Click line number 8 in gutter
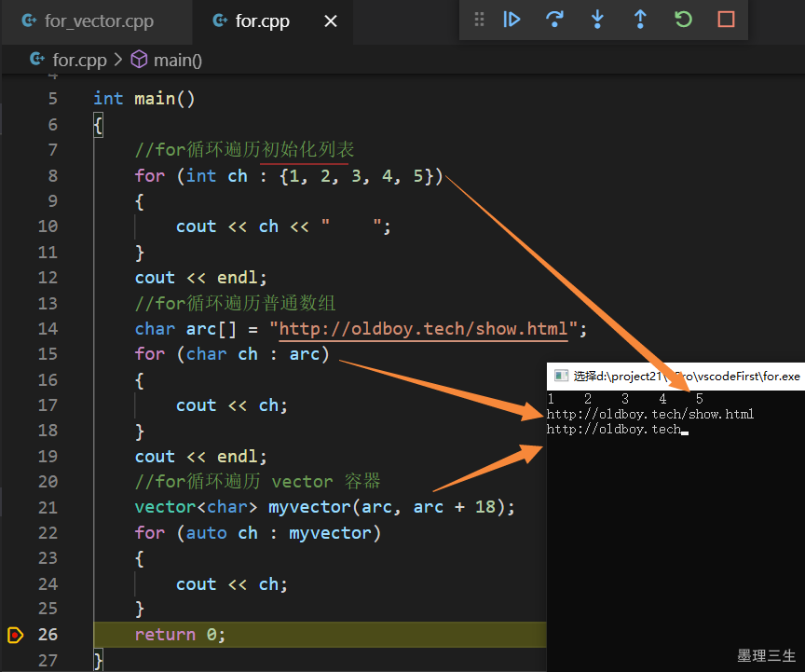The height and width of the screenshot is (672, 805). 53,176
